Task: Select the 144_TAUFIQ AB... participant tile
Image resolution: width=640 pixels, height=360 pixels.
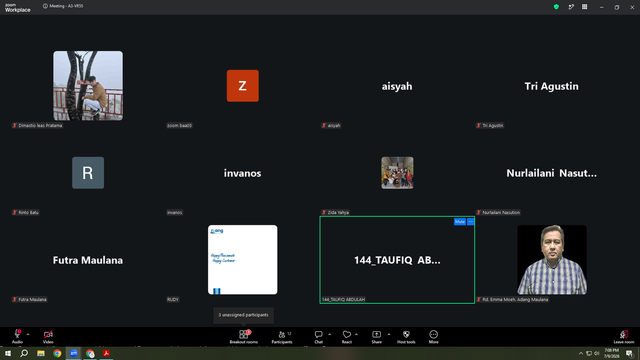Action: [x=397, y=260]
